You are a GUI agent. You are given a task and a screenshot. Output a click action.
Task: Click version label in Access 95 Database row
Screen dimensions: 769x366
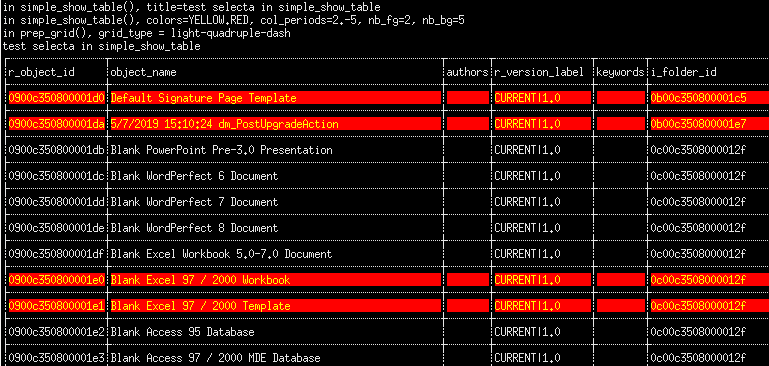pos(527,332)
